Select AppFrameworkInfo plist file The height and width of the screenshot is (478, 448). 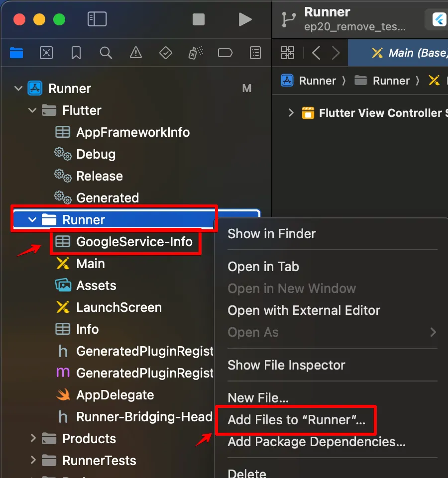pos(122,132)
